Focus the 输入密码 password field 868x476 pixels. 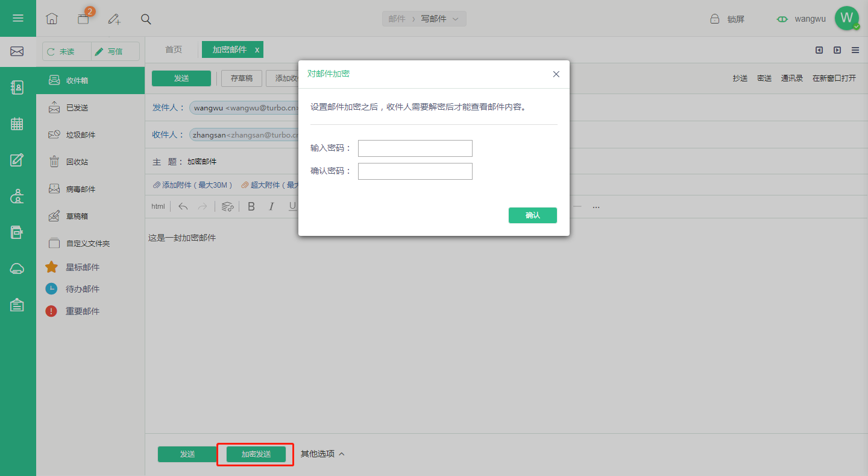[x=415, y=148]
